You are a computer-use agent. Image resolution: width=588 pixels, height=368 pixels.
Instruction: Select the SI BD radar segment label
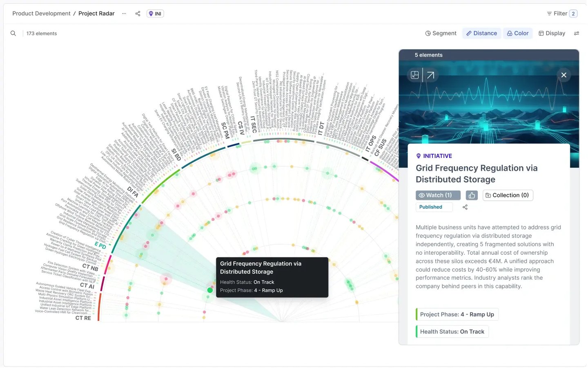pyautogui.click(x=176, y=155)
